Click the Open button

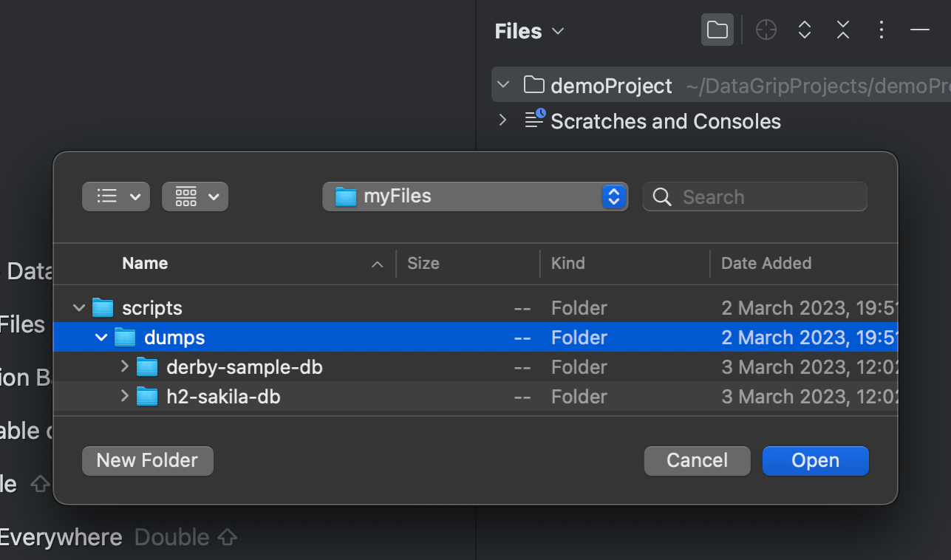coord(815,460)
